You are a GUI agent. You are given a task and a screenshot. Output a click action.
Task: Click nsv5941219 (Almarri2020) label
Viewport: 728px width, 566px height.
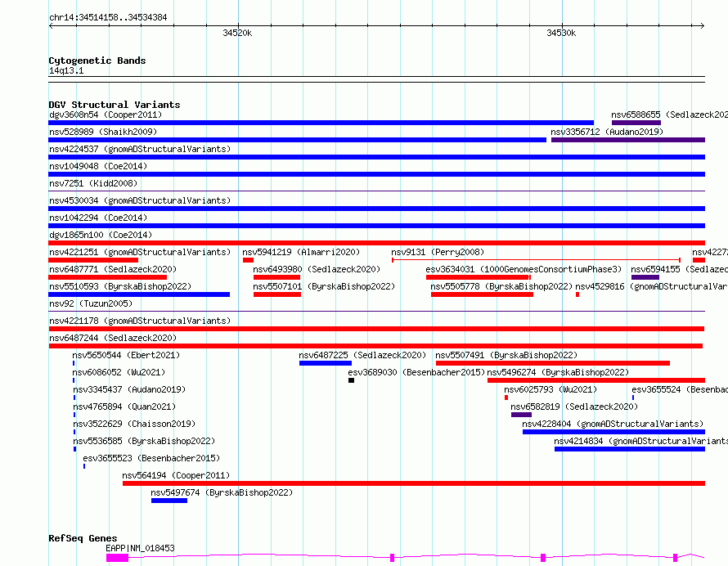(x=301, y=252)
